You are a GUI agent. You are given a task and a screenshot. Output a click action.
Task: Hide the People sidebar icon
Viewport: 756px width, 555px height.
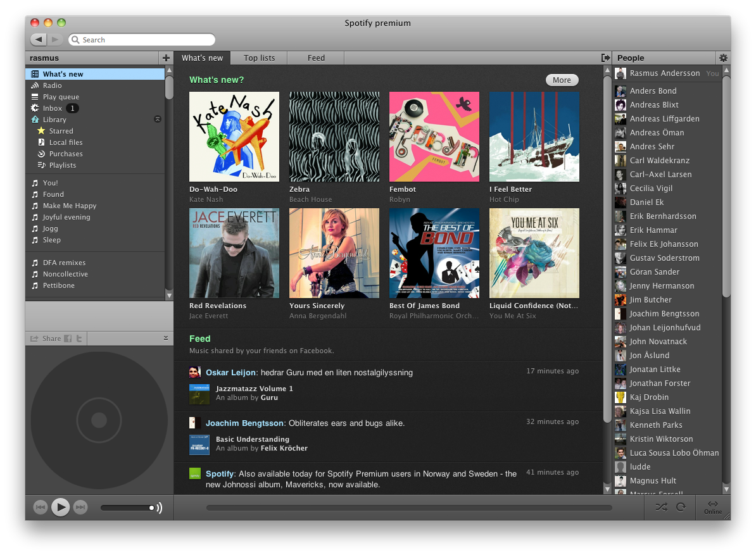(x=605, y=58)
